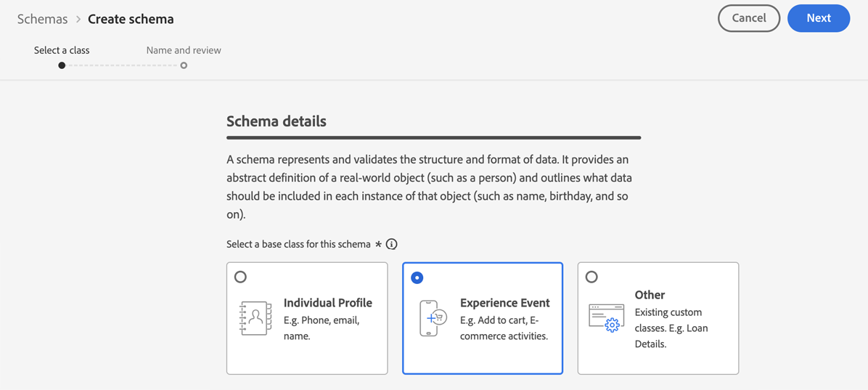Click the filled step dot under Select a class
This screenshot has height=390, width=868.
click(62, 65)
